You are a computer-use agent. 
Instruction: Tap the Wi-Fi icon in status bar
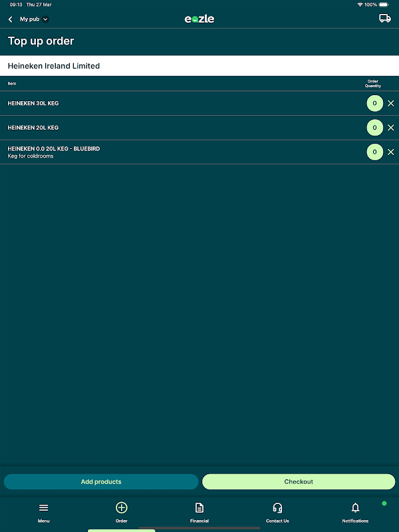click(x=360, y=5)
